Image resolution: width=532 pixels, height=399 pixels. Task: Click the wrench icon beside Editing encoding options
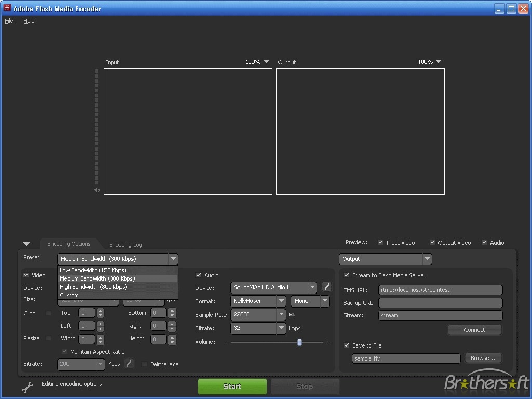click(28, 387)
